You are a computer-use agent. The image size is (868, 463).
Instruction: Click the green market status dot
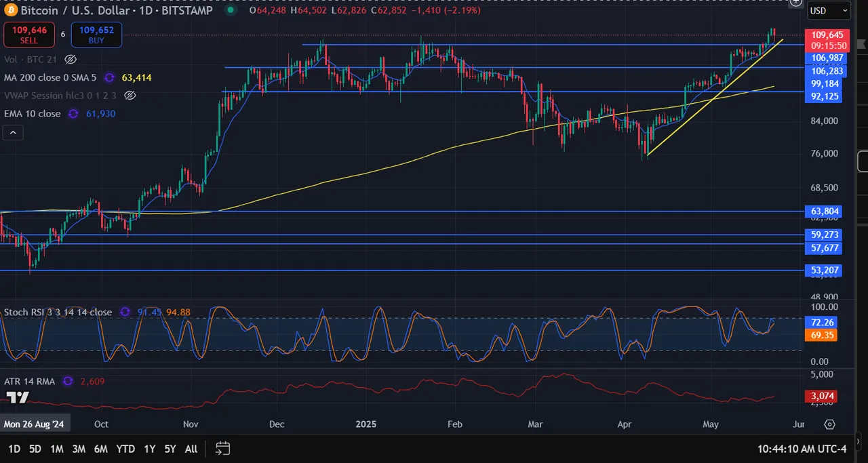[x=231, y=10]
